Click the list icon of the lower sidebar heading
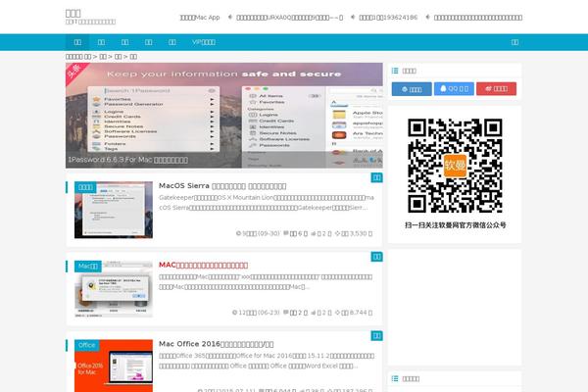The height and width of the screenshot is (392, 588). pyautogui.click(x=395, y=378)
